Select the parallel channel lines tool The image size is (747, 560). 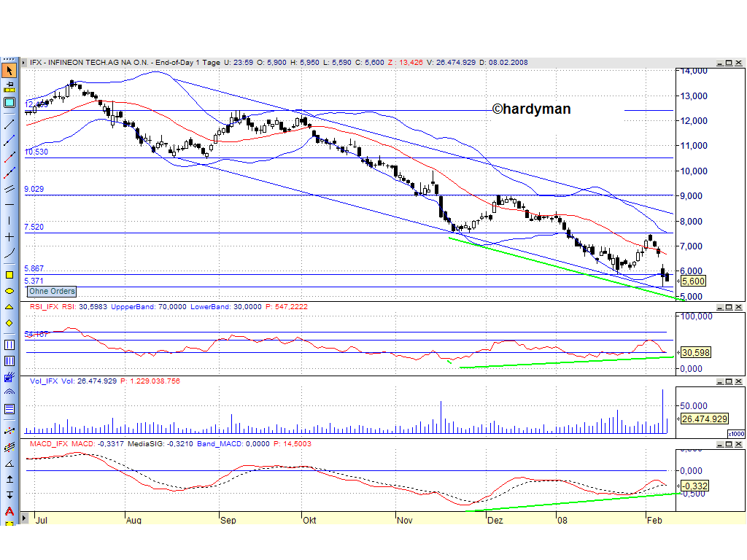(9, 190)
